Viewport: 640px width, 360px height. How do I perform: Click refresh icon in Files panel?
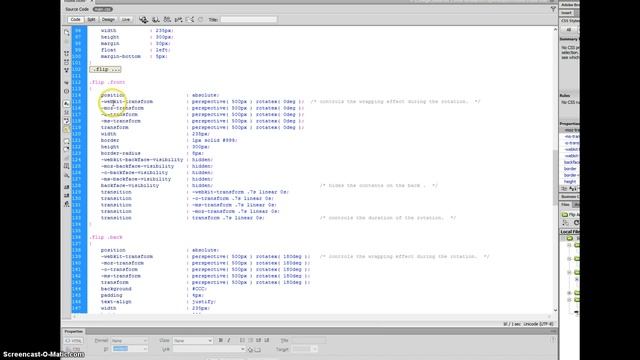[576, 223]
